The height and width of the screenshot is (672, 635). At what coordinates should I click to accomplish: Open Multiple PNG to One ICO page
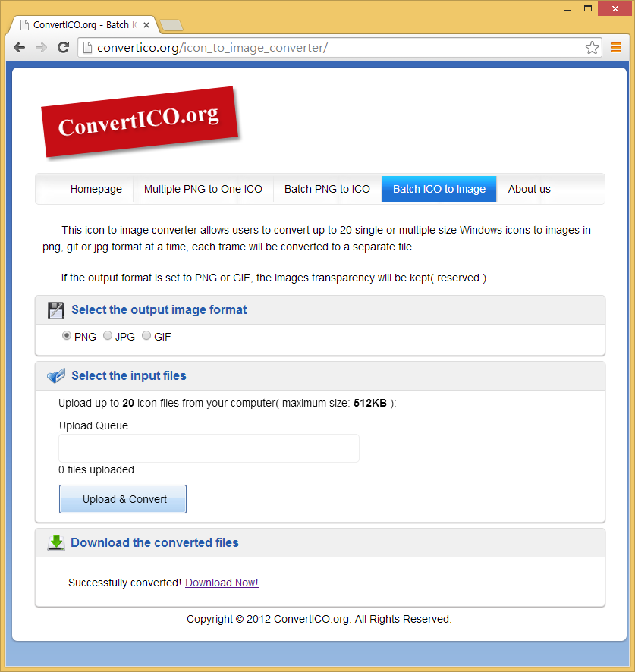point(203,189)
